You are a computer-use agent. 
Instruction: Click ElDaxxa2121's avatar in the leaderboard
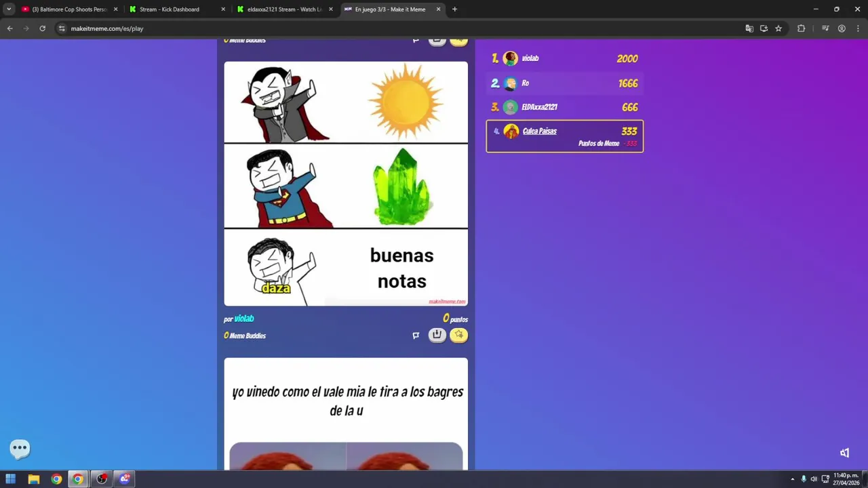click(511, 107)
